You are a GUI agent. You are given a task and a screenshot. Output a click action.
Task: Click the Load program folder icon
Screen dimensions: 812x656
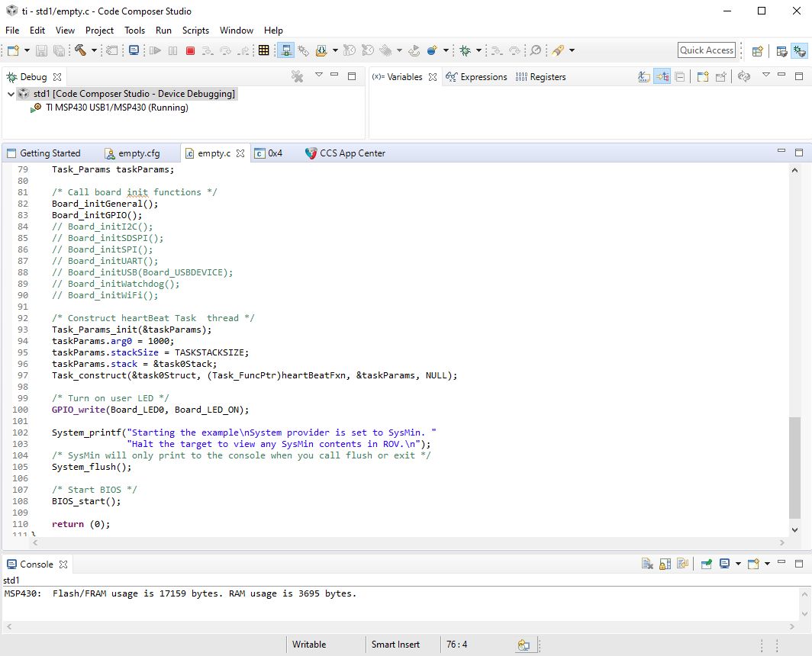pos(321,50)
